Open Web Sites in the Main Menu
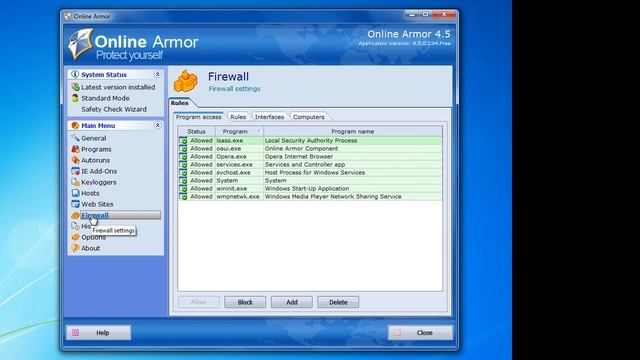Viewport: 640px width, 360px height. [97, 204]
